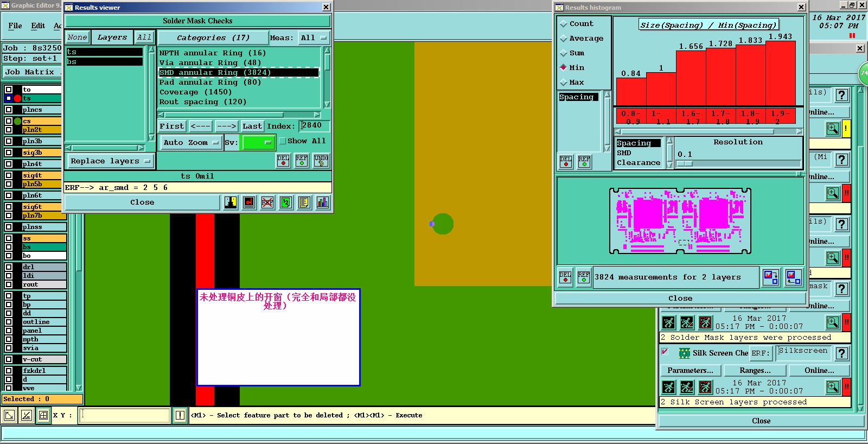
Task: Click magnifier icon in Silk Screen results row
Action: tap(833, 387)
